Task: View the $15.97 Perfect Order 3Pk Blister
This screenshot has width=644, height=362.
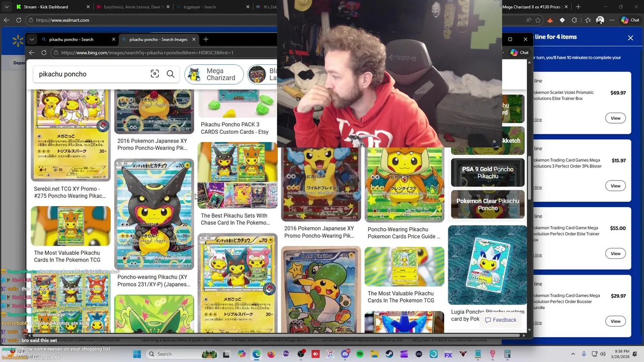Action: click(x=615, y=186)
